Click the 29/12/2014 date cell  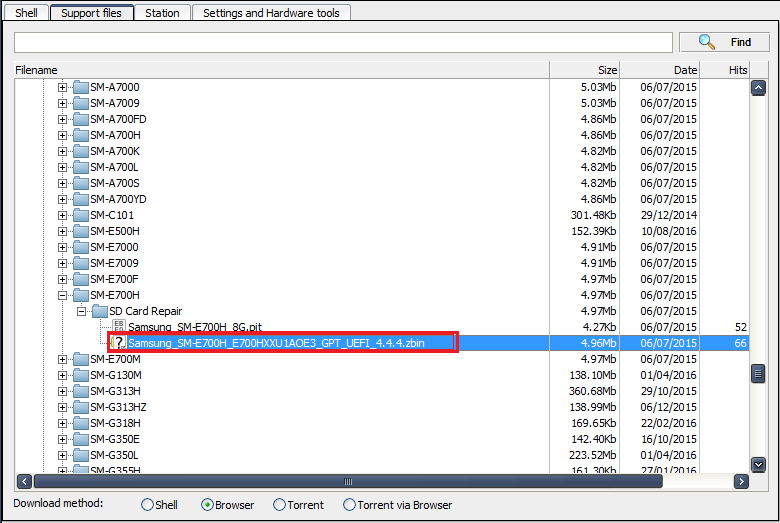point(669,215)
